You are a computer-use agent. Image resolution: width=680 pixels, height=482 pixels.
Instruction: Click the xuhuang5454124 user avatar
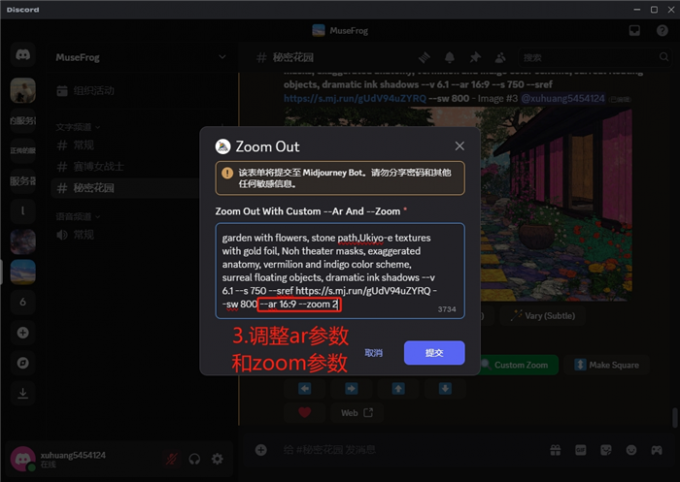click(x=23, y=459)
